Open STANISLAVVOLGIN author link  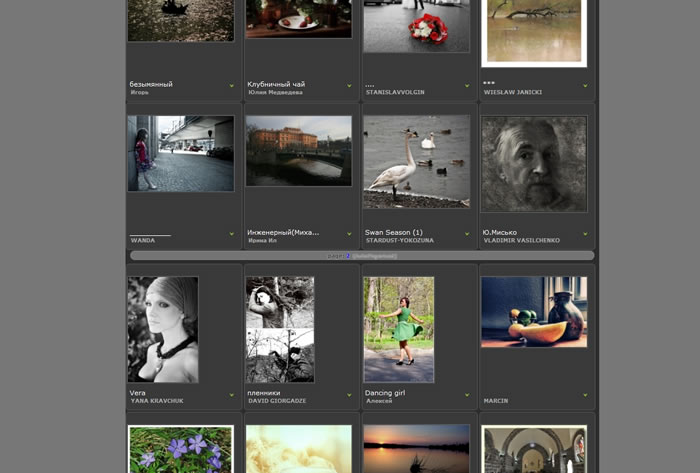(x=395, y=92)
